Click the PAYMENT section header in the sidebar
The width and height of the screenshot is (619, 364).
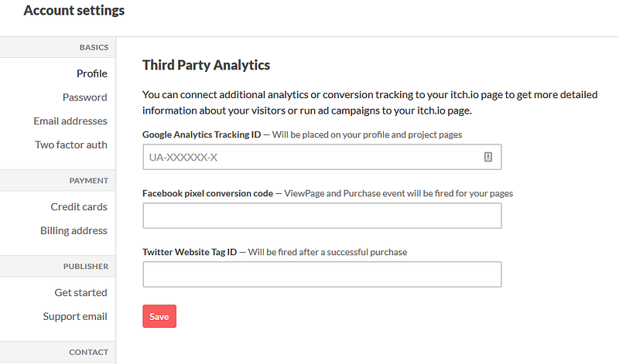(x=88, y=181)
